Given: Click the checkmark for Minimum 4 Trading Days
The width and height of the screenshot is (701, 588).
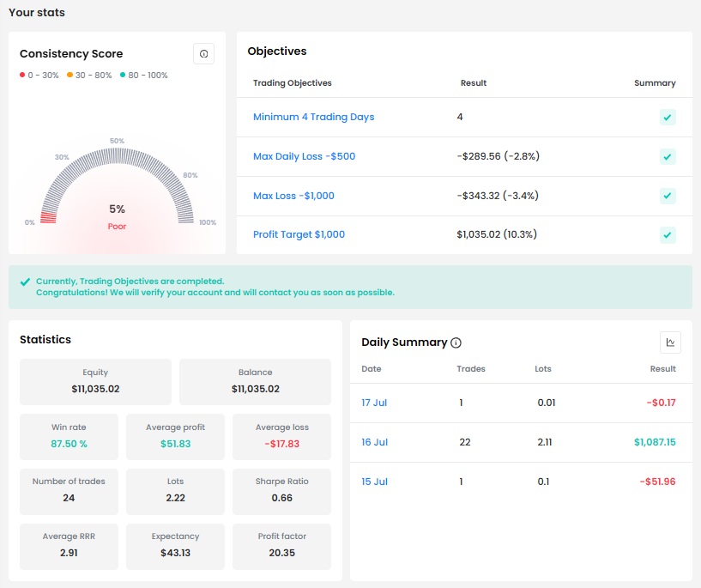Looking at the screenshot, I should (x=668, y=117).
